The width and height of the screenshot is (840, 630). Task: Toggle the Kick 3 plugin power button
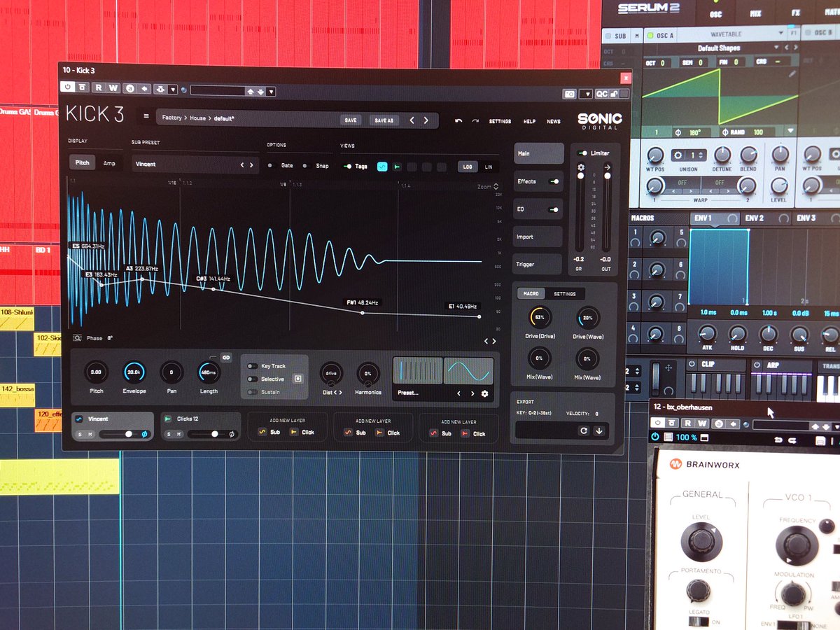click(68, 88)
